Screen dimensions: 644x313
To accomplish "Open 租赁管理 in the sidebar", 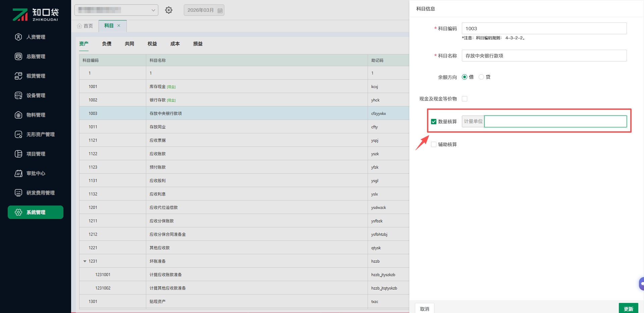I will [x=36, y=76].
